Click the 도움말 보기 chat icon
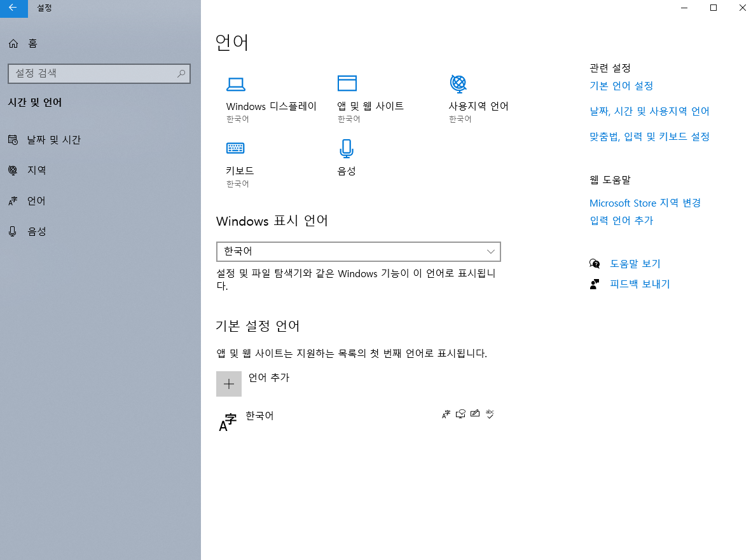The width and height of the screenshot is (751, 560). coord(595,264)
